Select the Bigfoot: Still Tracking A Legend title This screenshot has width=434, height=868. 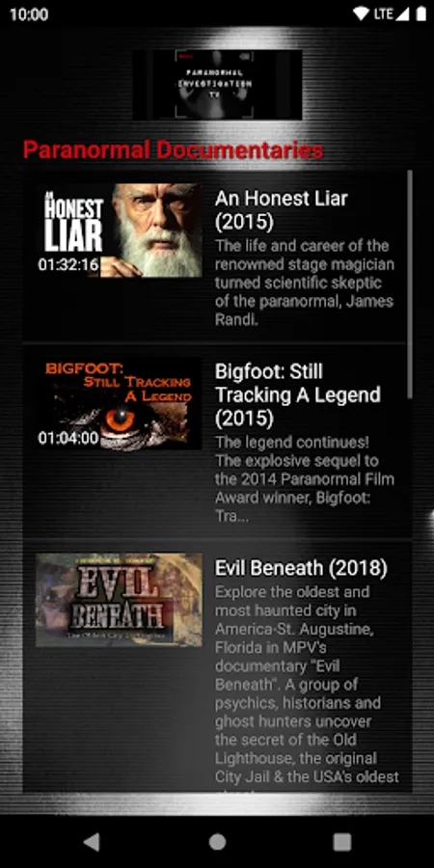[298, 395]
